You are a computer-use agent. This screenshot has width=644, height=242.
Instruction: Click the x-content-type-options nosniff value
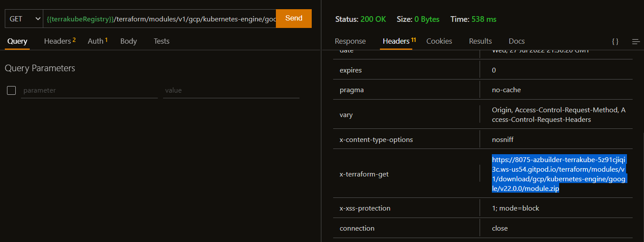pos(503,140)
